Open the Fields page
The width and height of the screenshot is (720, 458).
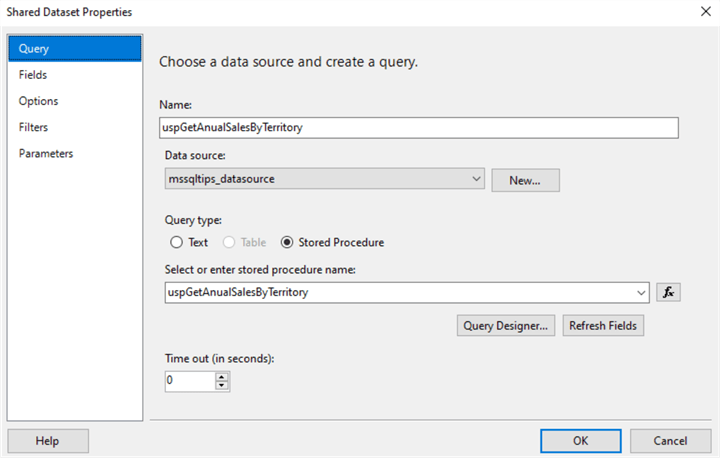(x=33, y=75)
